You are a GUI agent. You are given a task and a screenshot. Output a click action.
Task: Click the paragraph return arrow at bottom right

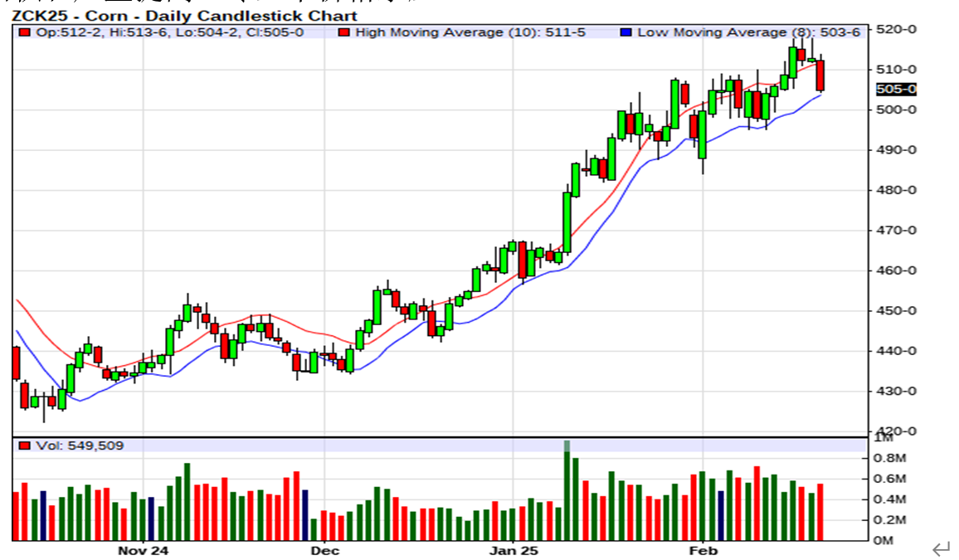tap(940, 549)
